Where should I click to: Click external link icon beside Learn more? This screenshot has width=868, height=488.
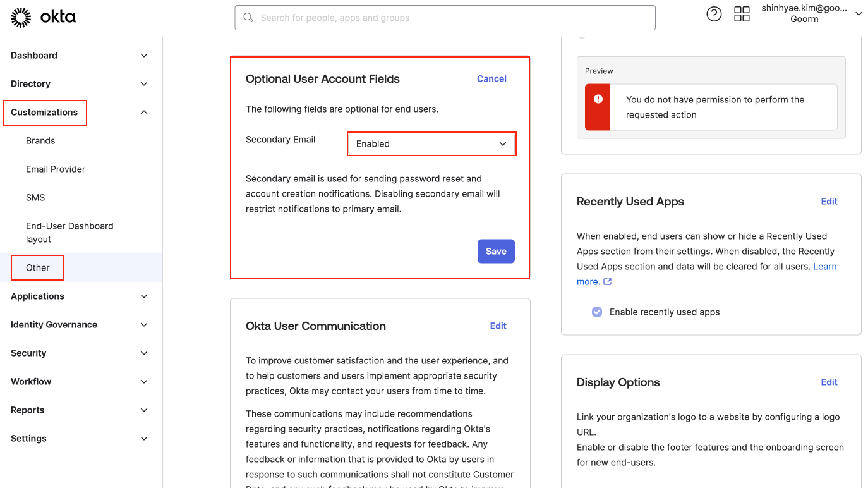[608, 282]
